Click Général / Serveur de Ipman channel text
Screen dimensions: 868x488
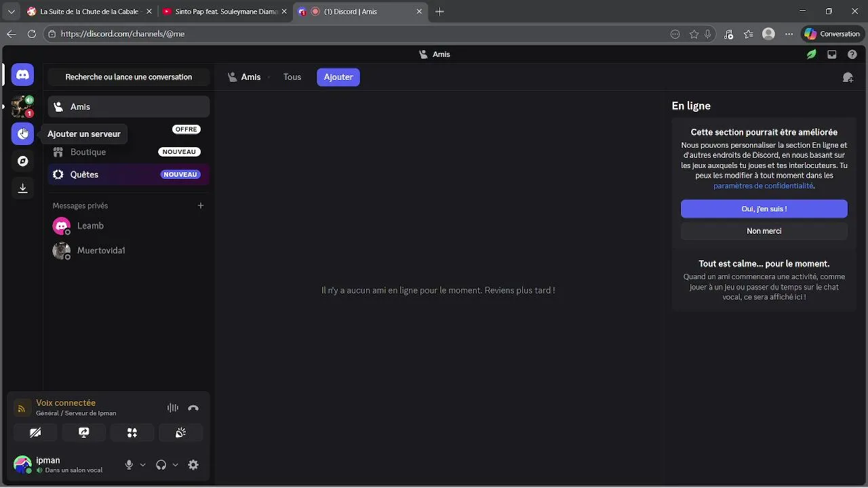coord(76,413)
